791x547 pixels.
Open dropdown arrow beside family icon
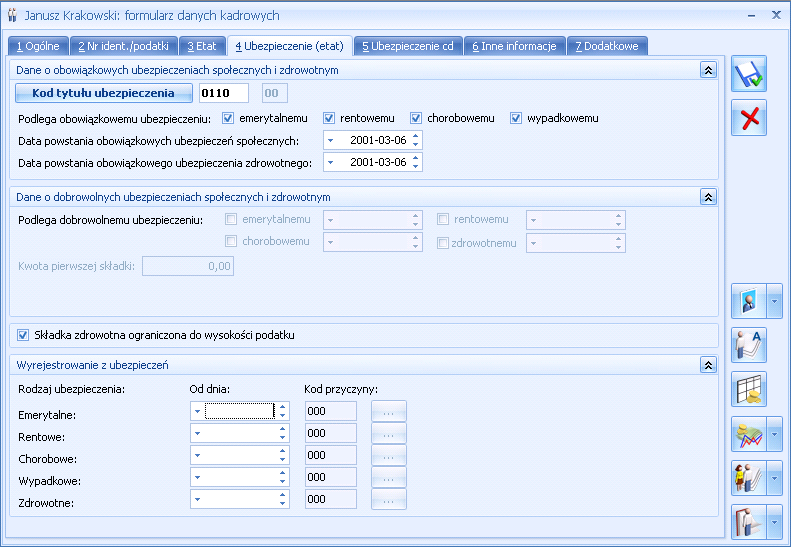(774, 478)
